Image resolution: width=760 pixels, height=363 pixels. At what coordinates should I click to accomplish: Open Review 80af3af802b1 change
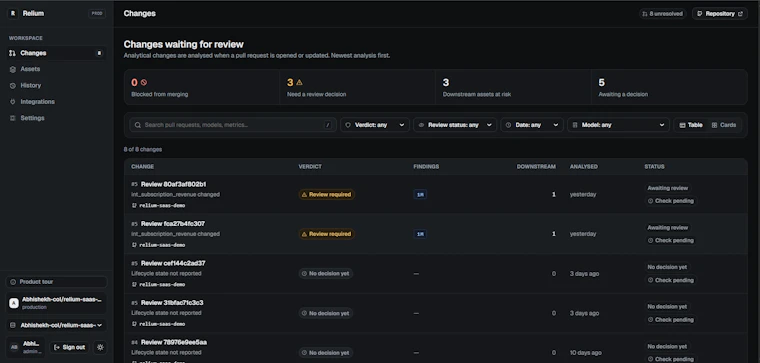[174, 184]
